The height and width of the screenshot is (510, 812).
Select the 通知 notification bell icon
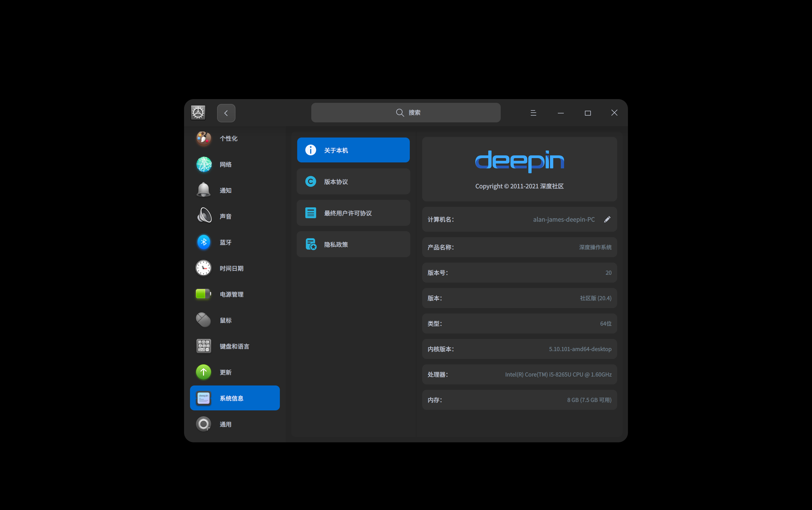tap(204, 190)
